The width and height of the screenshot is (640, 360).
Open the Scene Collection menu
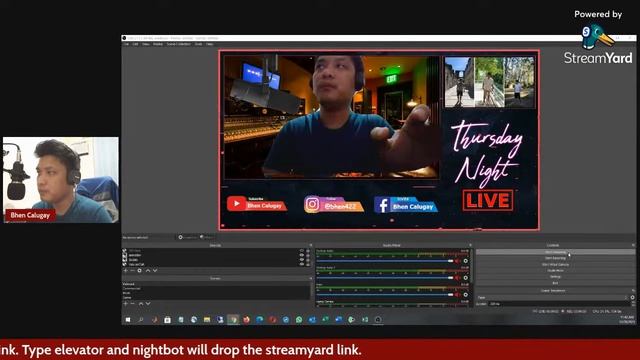pyautogui.click(x=178, y=44)
